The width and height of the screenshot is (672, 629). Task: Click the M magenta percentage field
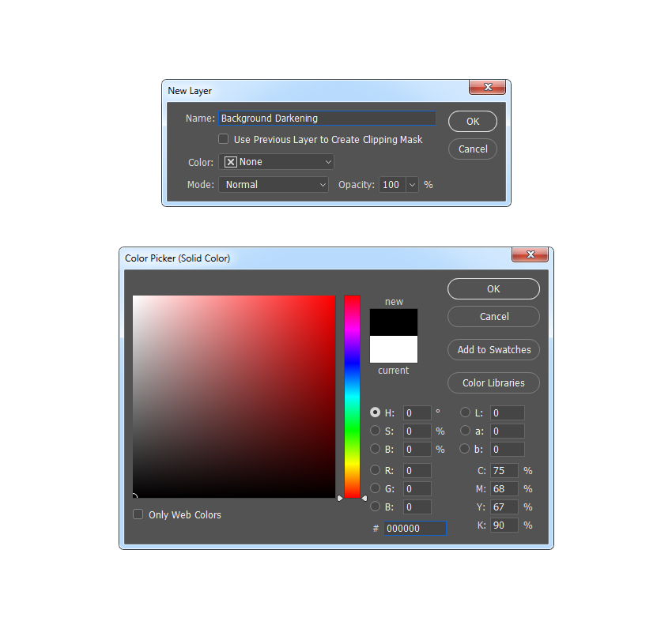coord(504,489)
